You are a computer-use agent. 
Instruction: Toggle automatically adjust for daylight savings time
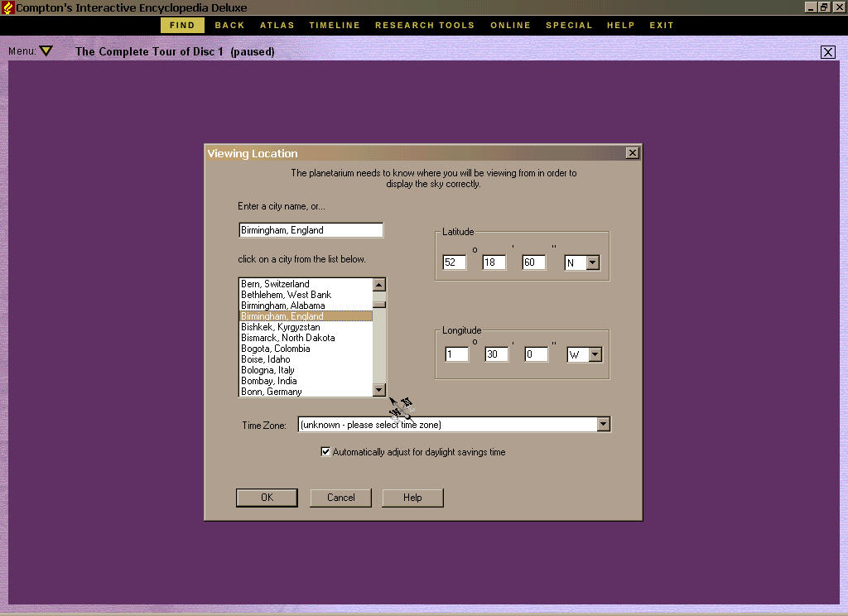[x=325, y=451]
